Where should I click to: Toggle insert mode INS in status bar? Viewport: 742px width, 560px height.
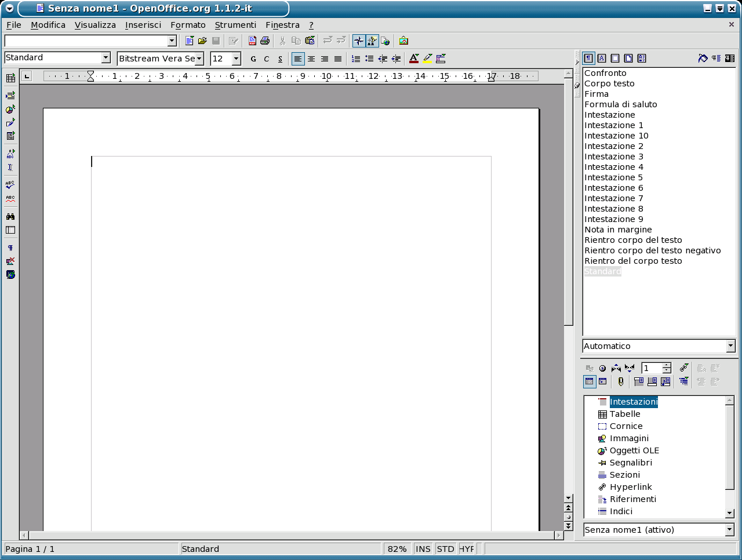[423, 549]
